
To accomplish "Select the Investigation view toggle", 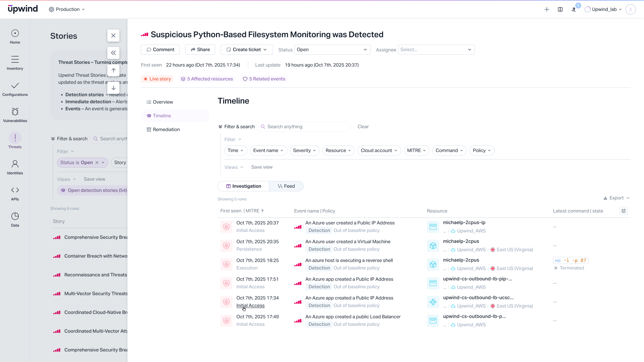I will tap(244, 186).
